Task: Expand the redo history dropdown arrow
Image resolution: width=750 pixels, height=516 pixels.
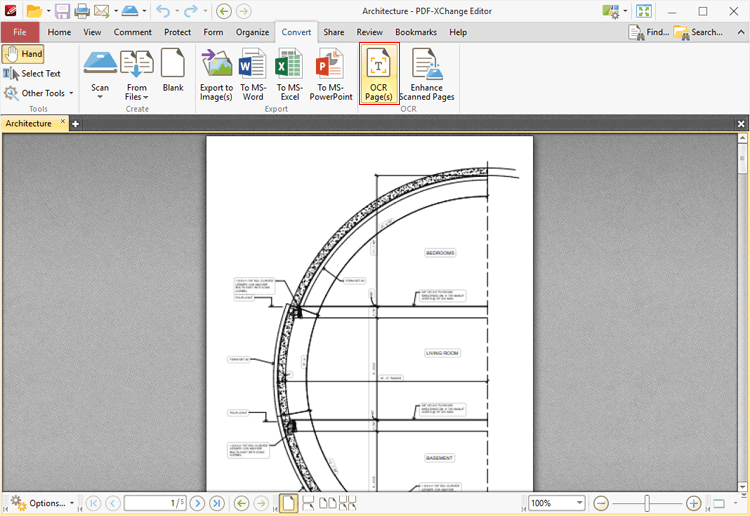Action: pos(205,11)
